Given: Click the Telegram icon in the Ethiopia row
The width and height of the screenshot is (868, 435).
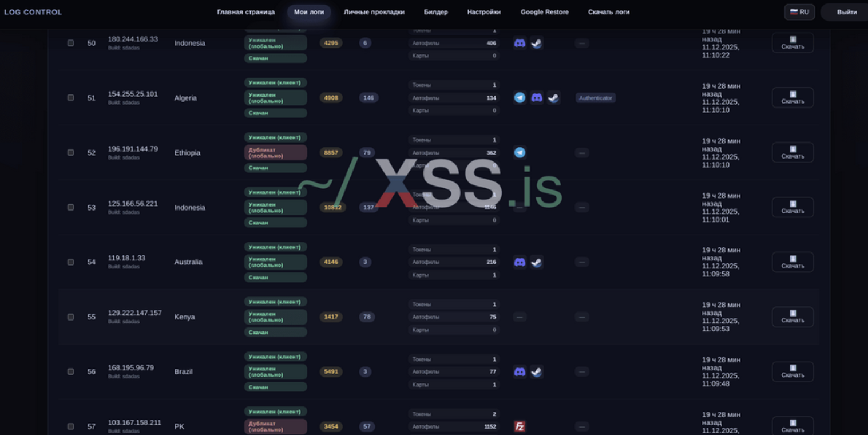Looking at the screenshot, I should click(520, 153).
